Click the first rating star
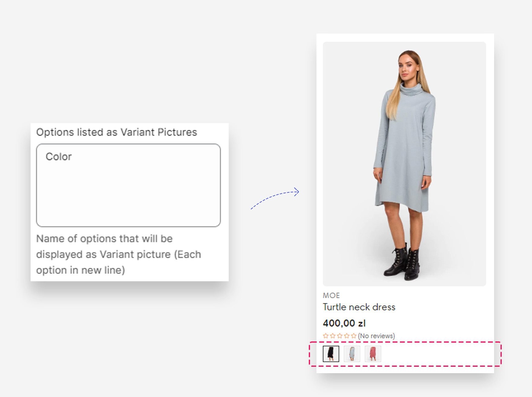532x397 pixels. coord(326,336)
